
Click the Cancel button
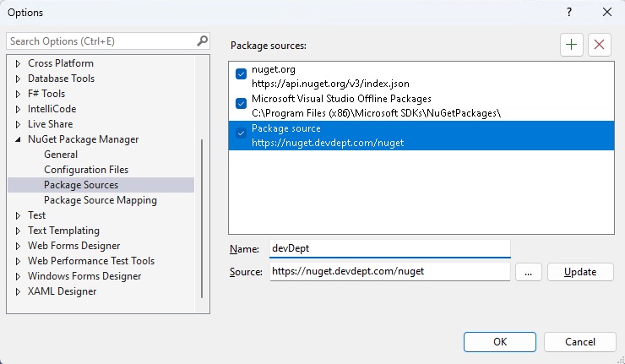click(x=579, y=341)
